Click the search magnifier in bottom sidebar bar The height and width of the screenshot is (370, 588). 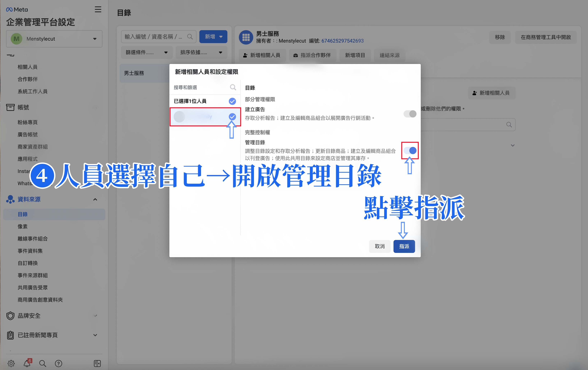tap(43, 363)
